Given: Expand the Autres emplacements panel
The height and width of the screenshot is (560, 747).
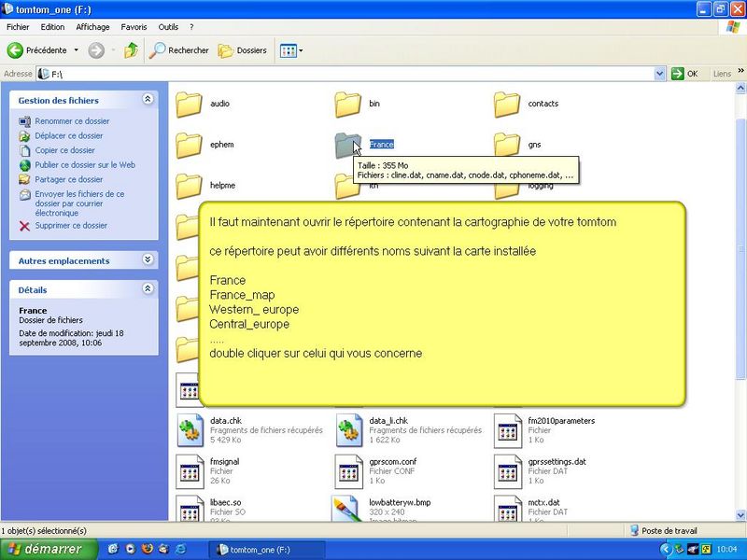Looking at the screenshot, I should 148,259.
